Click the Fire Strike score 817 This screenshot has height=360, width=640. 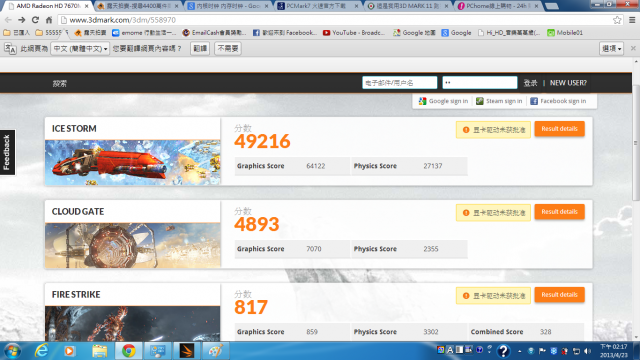coord(251,307)
